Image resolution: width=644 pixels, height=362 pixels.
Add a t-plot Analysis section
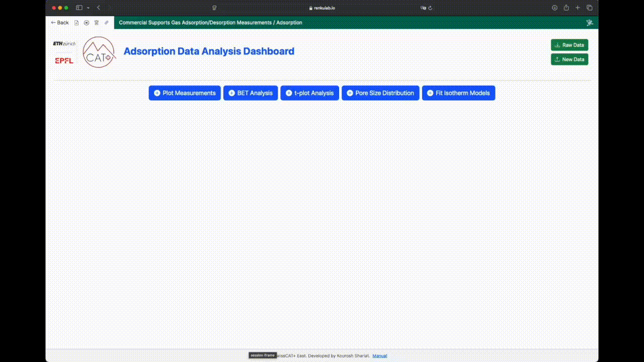[x=309, y=93]
